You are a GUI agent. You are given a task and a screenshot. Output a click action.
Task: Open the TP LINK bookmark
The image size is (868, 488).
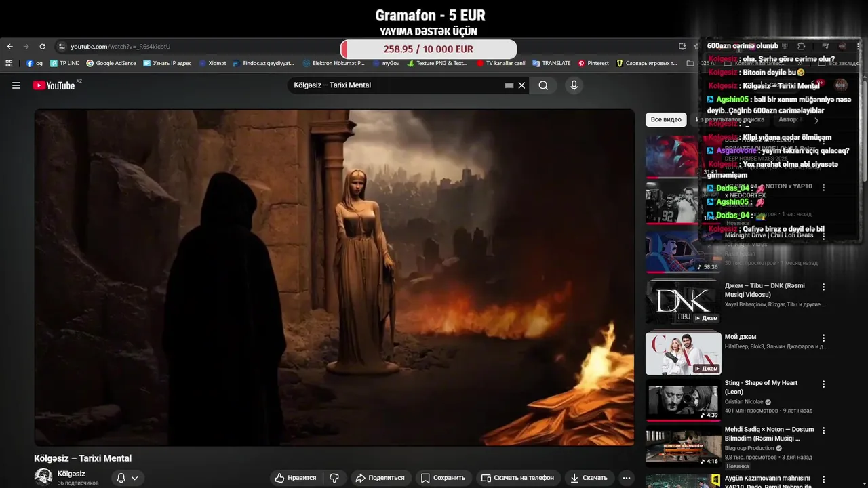[64, 63]
